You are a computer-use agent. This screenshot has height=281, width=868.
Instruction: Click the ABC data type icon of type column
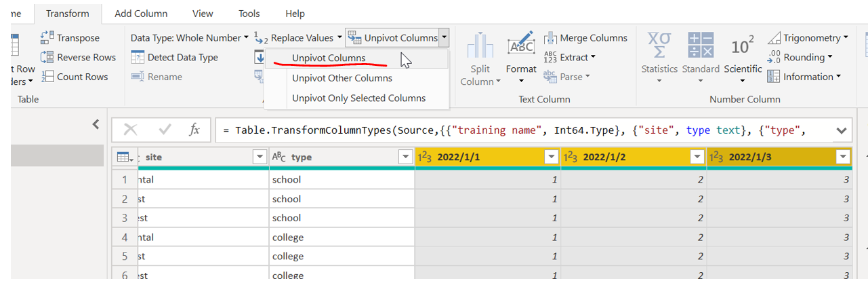click(278, 157)
